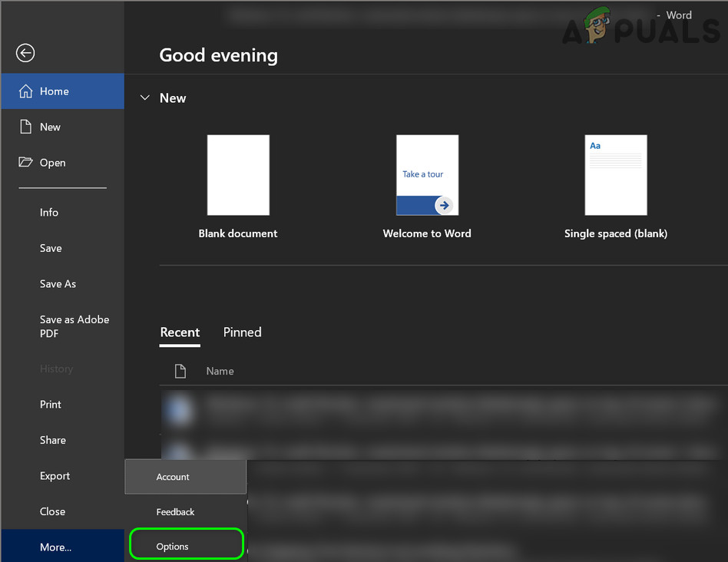Image resolution: width=728 pixels, height=562 pixels.
Task: Sort by the Name column header
Action: tap(220, 372)
